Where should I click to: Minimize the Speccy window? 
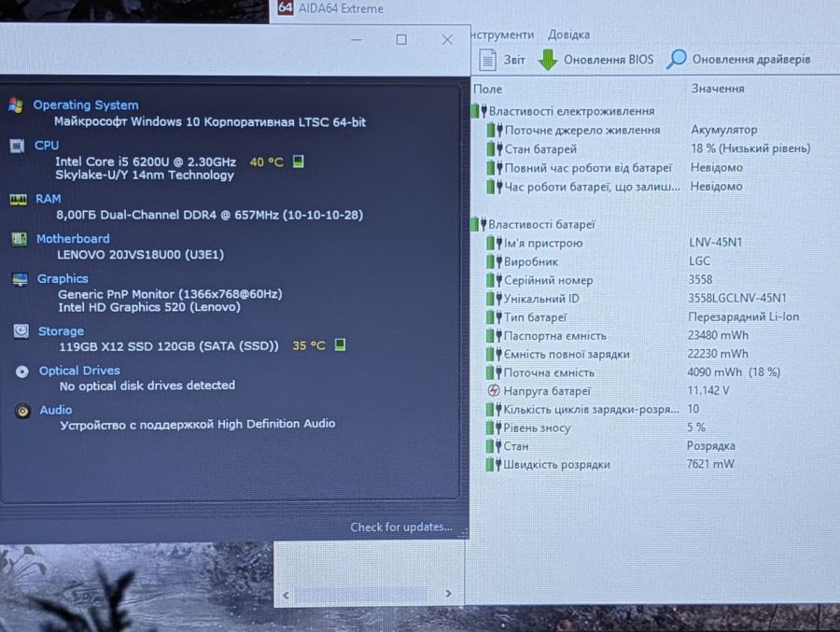(357, 39)
